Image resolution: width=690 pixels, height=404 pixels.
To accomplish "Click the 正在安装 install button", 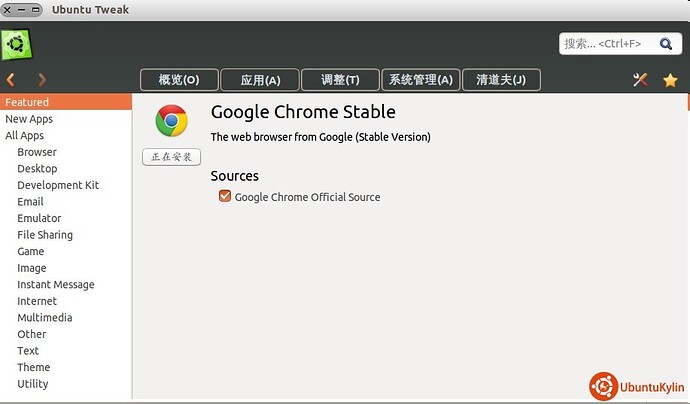I will [171, 157].
